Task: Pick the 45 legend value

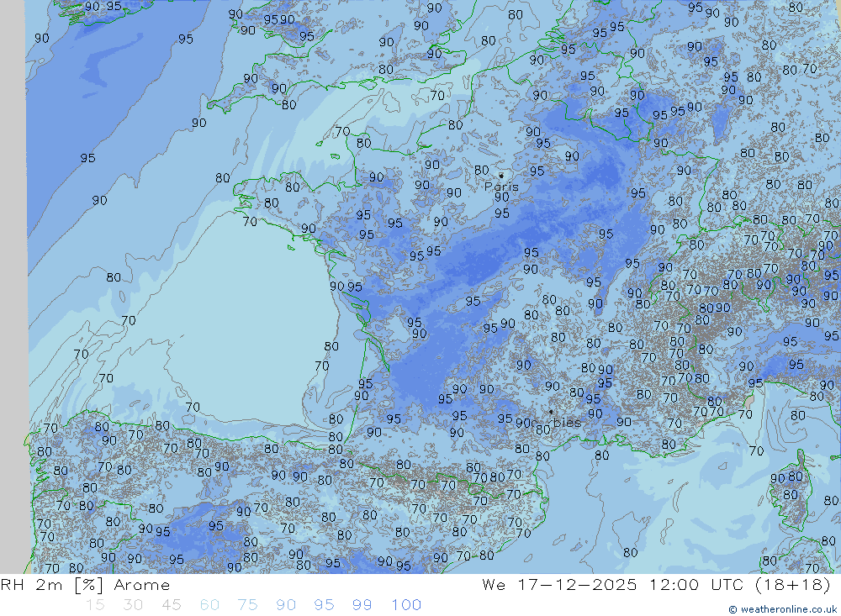Action: (x=171, y=604)
